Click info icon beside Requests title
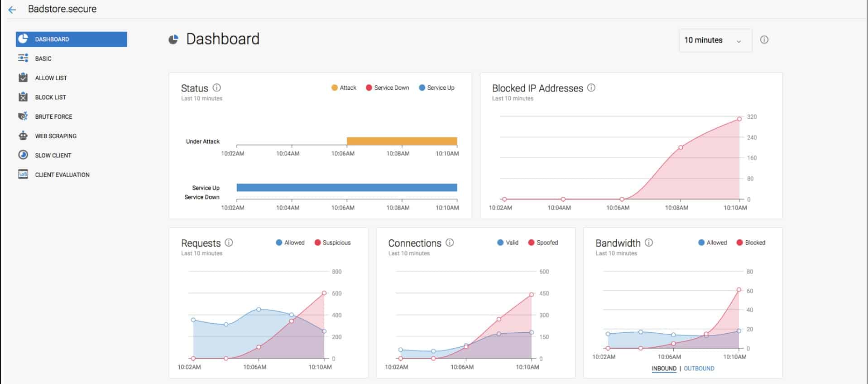Viewport: 868px width, 384px height. [x=229, y=243]
